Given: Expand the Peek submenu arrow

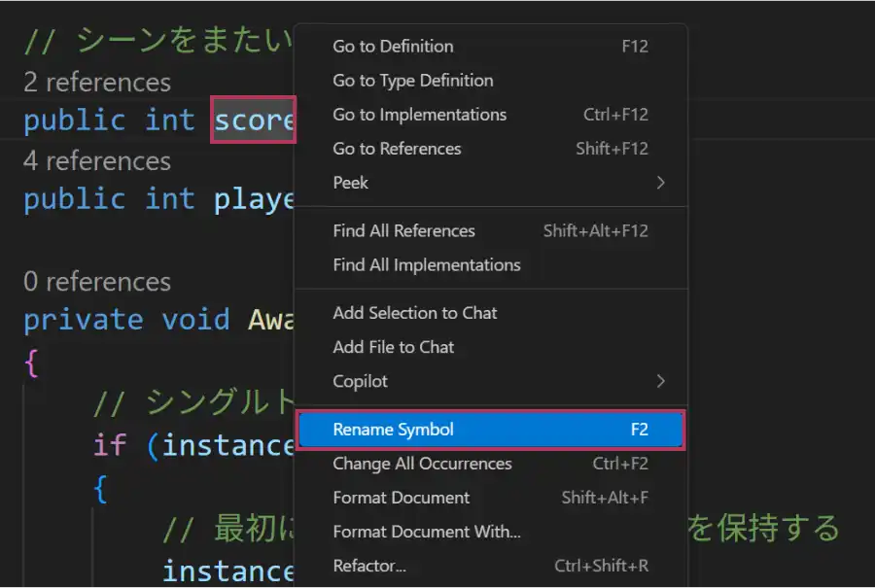Looking at the screenshot, I should [x=660, y=183].
